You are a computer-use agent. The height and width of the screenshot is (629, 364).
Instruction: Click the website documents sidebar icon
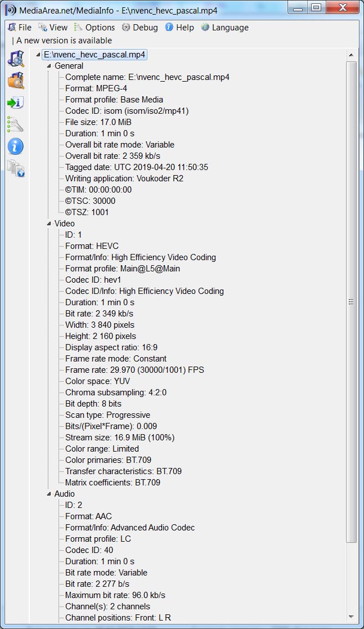point(16,168)
